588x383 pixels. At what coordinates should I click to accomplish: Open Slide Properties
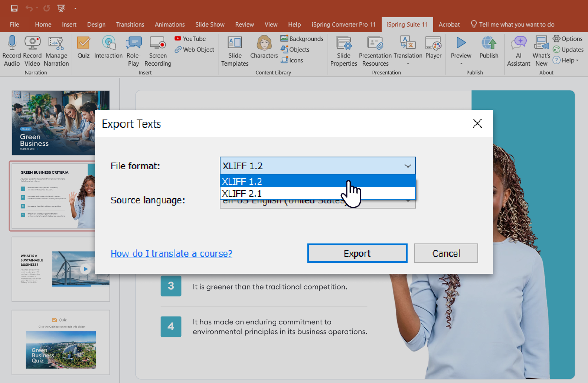tap(344, 50)
